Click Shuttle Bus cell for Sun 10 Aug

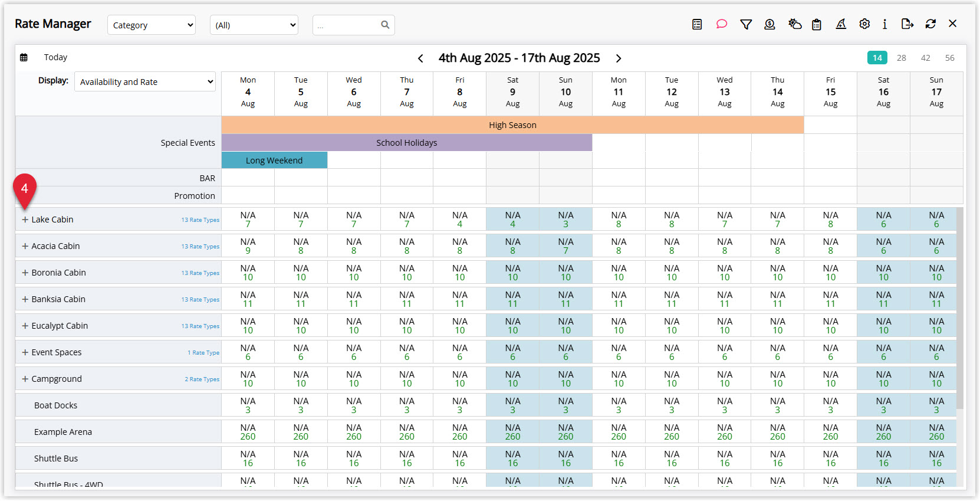(565, 459)
